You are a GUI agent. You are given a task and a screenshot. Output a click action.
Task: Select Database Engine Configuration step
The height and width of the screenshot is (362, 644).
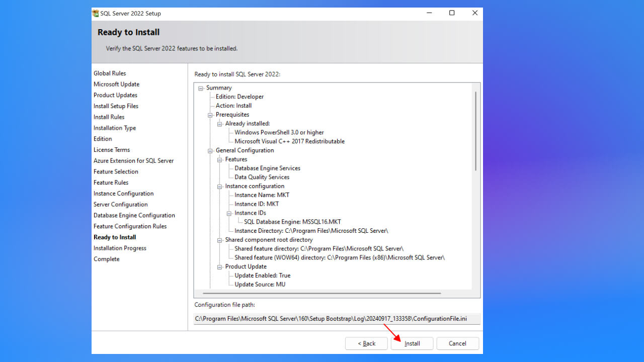pos(134,216)
